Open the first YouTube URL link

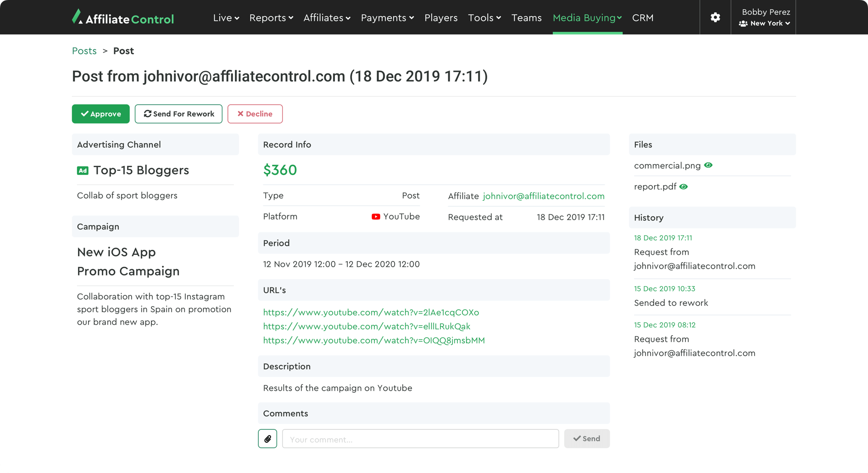[371, 312]
